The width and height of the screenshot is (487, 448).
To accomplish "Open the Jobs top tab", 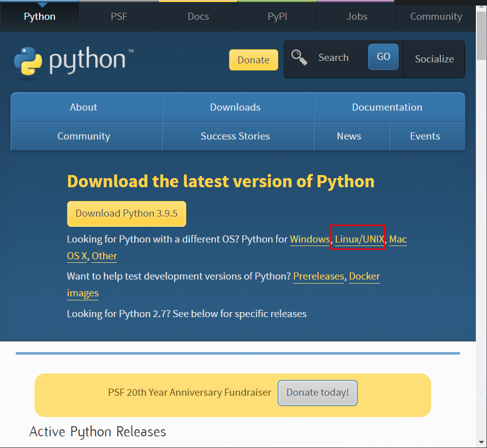I will tap(357, 16).
